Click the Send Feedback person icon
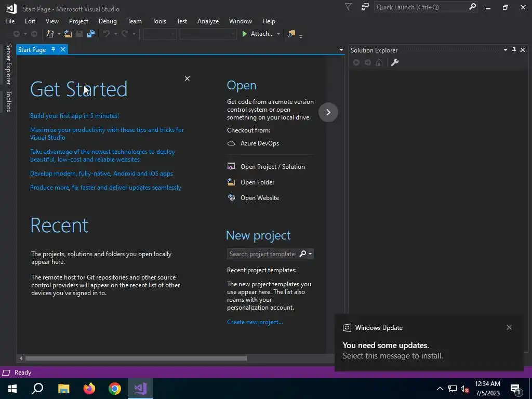Screen dimensions: 532x399 point(365,7)
